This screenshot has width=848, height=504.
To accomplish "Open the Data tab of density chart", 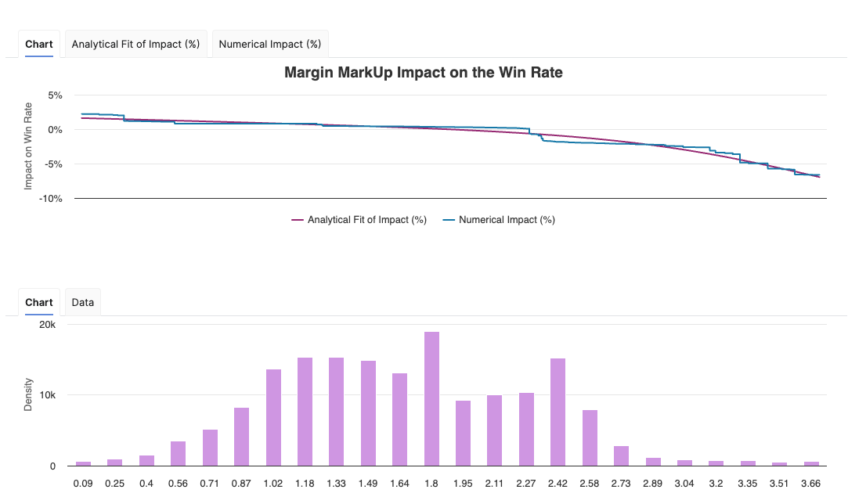I will (x=83, y=303).
